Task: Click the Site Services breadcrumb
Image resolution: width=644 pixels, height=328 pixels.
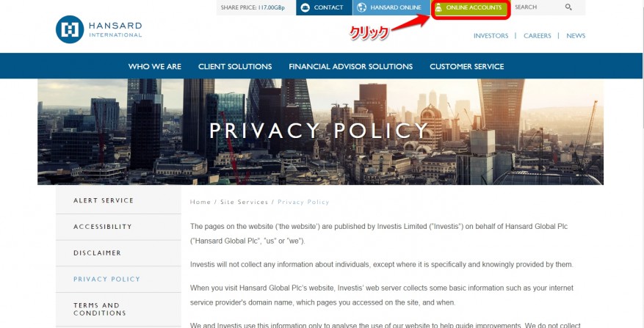Action: (x=244, y=202)
